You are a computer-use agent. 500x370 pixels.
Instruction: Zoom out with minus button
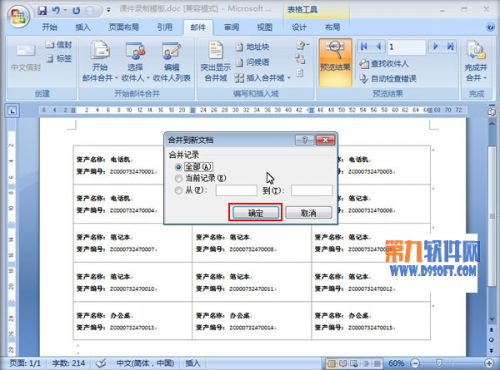tap(415, 363)
